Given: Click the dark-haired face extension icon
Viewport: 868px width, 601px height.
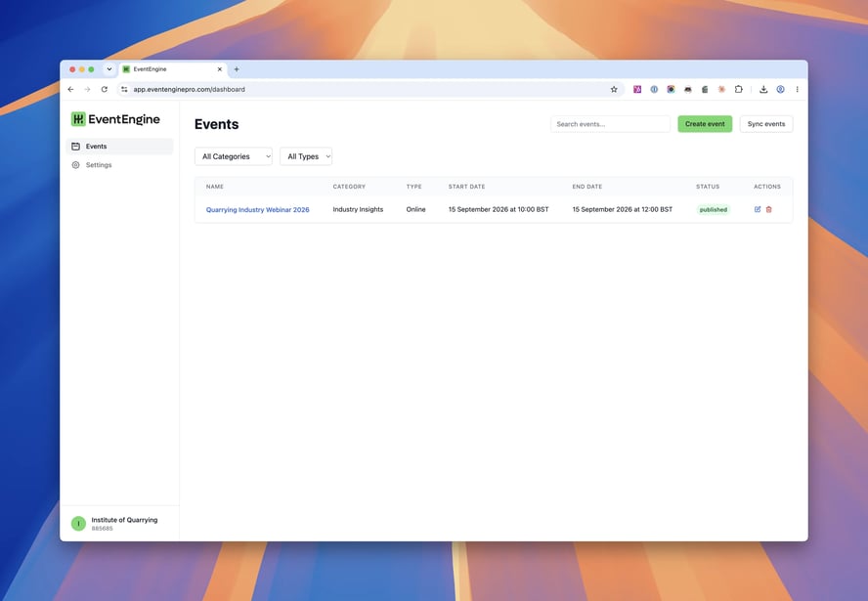Looking at the screenshot, I should (x=687, y=89).
